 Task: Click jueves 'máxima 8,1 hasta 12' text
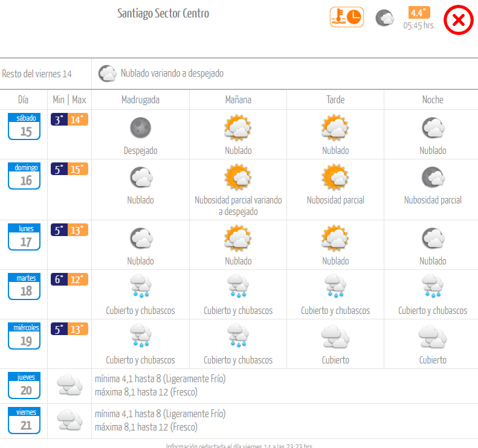[x=146, y=392]
